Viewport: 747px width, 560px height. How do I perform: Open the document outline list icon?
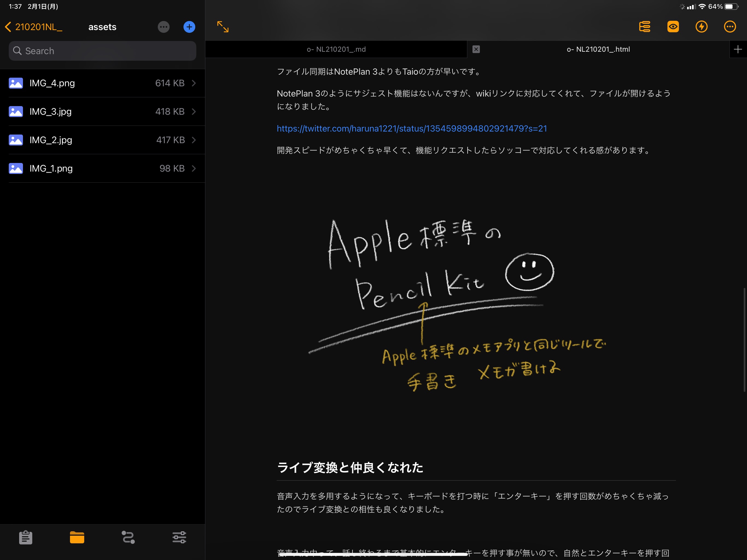[645, 27]
